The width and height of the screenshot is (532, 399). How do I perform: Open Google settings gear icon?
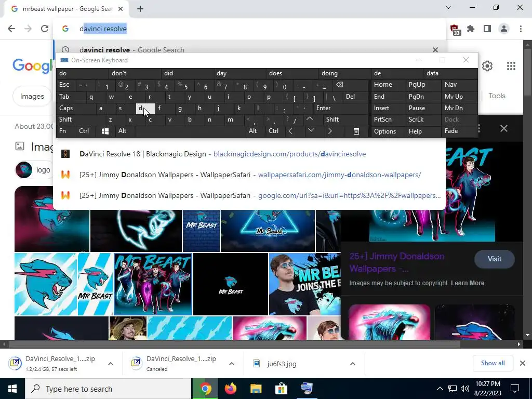[x=487, y=66]
